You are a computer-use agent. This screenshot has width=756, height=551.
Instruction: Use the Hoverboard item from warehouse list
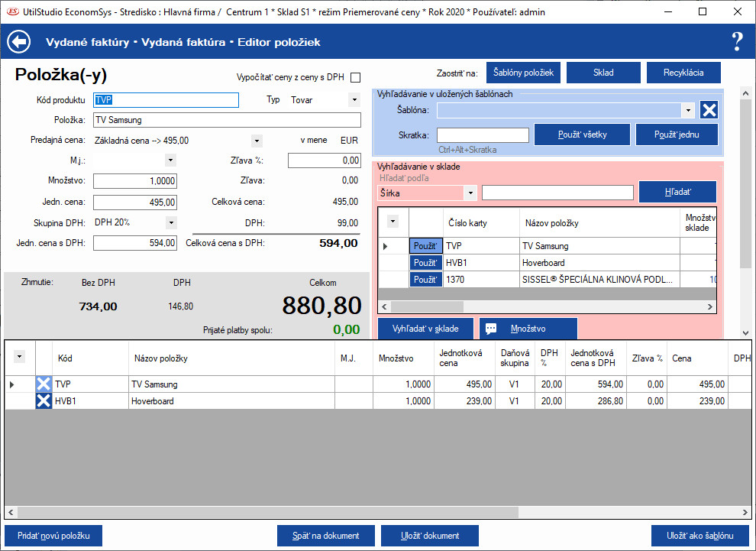coord(425,263)
